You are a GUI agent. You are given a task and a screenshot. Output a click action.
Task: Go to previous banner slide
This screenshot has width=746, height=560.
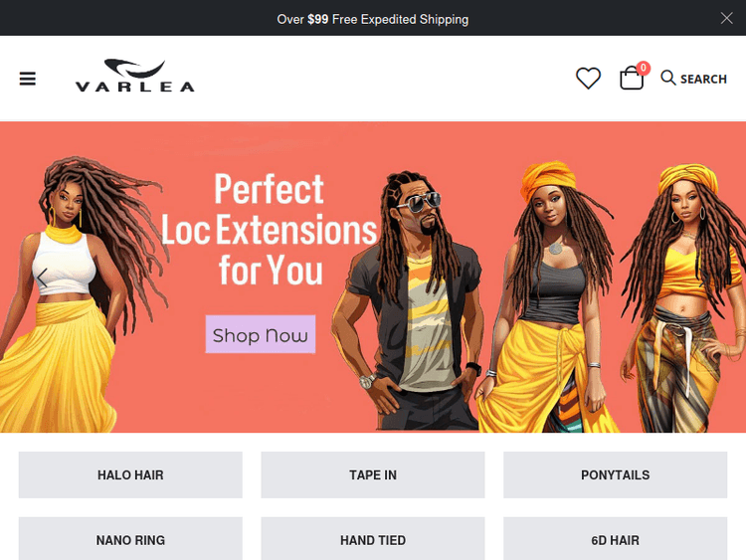click(x=42, y=278)
